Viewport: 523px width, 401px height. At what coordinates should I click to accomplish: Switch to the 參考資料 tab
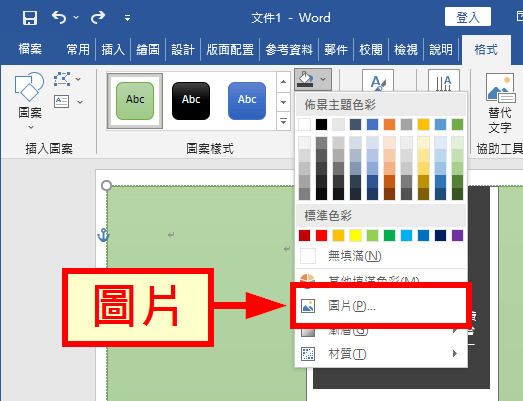click(289, 49)
